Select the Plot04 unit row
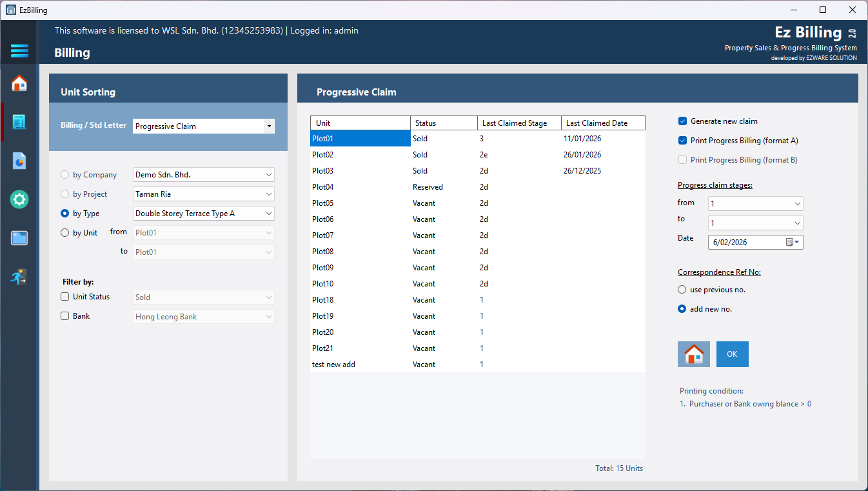The height and width of the screenshot is (491, 868). (x=478, y=187)
